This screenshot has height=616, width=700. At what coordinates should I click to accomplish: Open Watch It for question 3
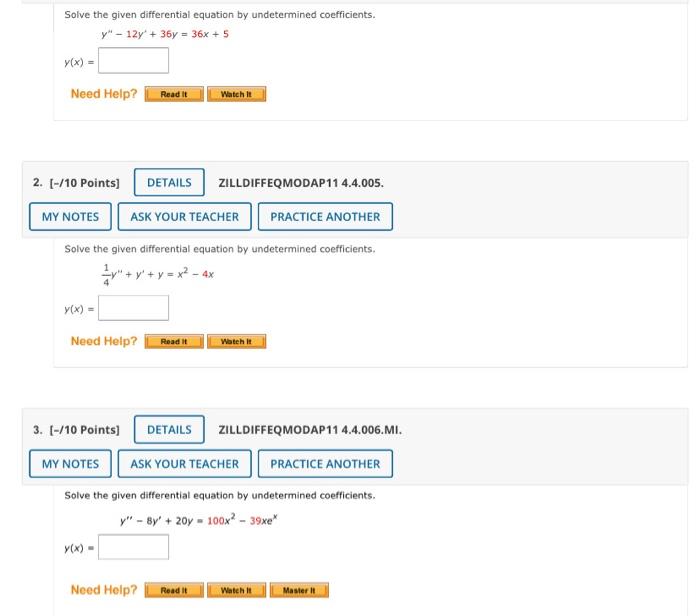(237, 590)
